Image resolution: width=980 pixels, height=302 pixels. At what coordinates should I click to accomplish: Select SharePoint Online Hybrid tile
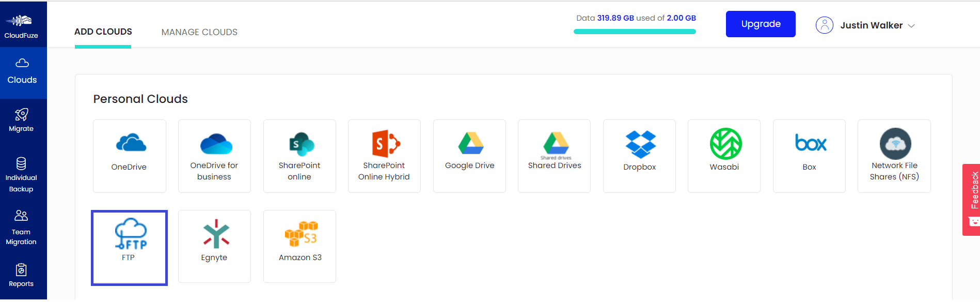tap(384, 156)
